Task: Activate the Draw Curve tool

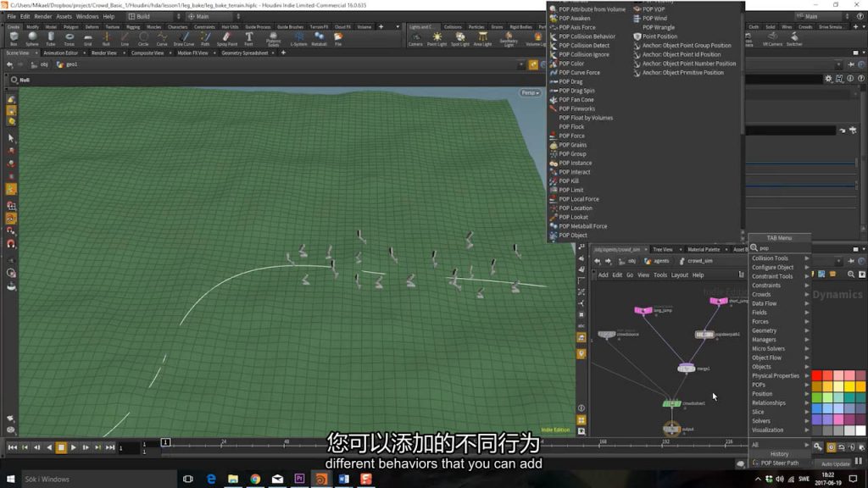Action: coord(184,38)
